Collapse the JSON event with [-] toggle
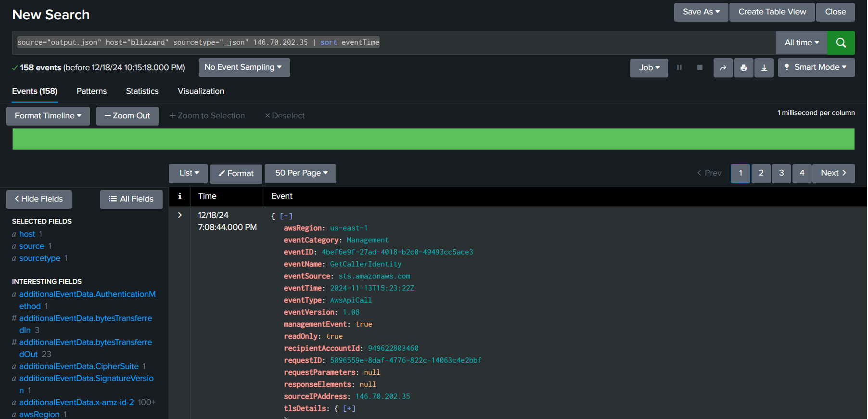868x419 pixels. point(286,216)
